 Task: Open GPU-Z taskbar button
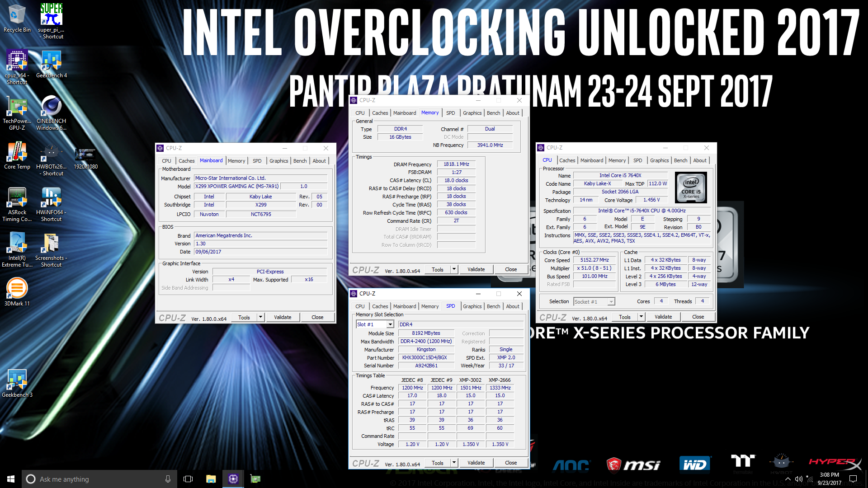click(255, 479)
